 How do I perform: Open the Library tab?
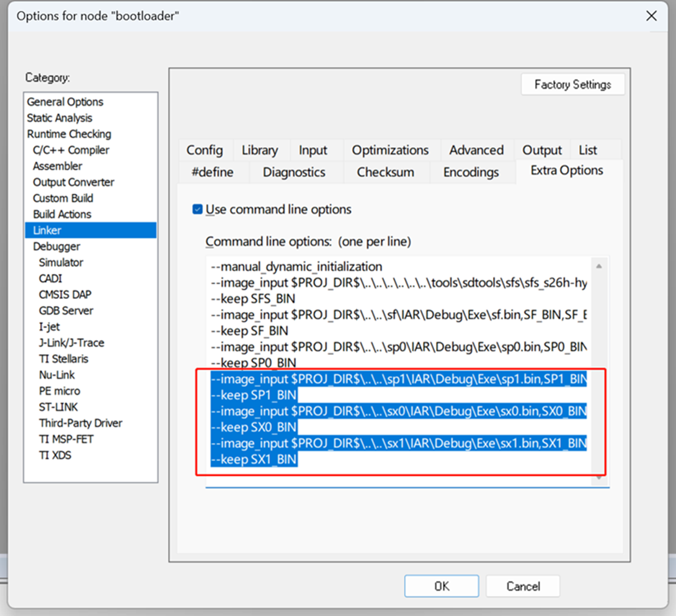tap(260, 150)
